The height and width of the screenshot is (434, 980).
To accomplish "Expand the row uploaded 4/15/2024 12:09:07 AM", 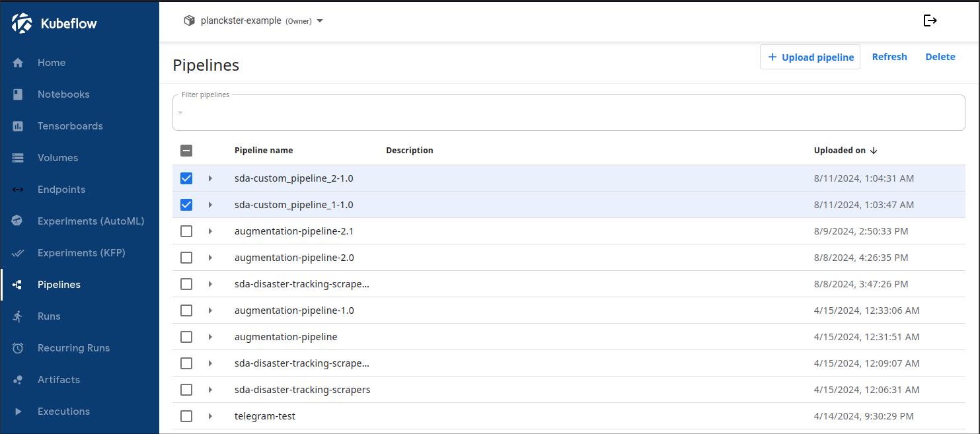I will 210,363.
